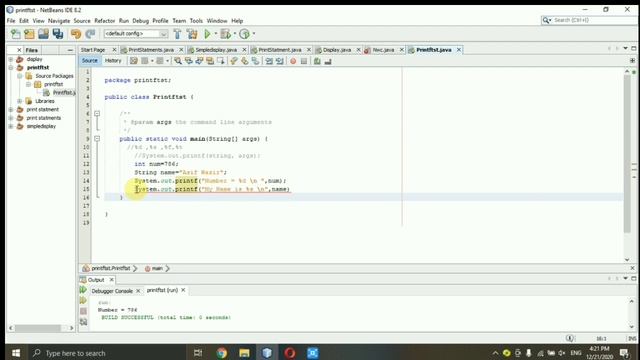Click the output settings icon below stop
This screenshot has width=640, height=360.
[x=83, y=322]
